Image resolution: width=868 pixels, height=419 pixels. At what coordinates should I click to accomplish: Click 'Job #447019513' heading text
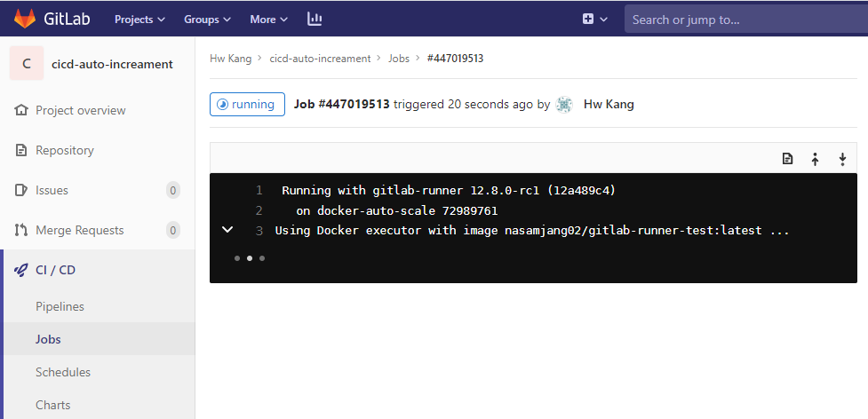pos(341,104)
